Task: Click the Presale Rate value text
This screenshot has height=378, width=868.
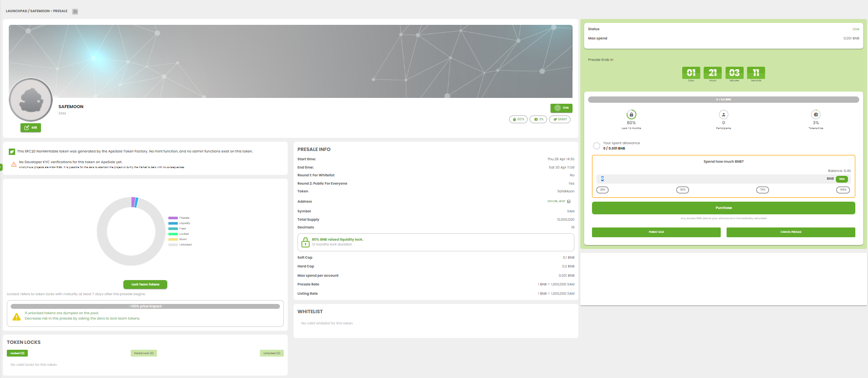Action: coord(556,284)
